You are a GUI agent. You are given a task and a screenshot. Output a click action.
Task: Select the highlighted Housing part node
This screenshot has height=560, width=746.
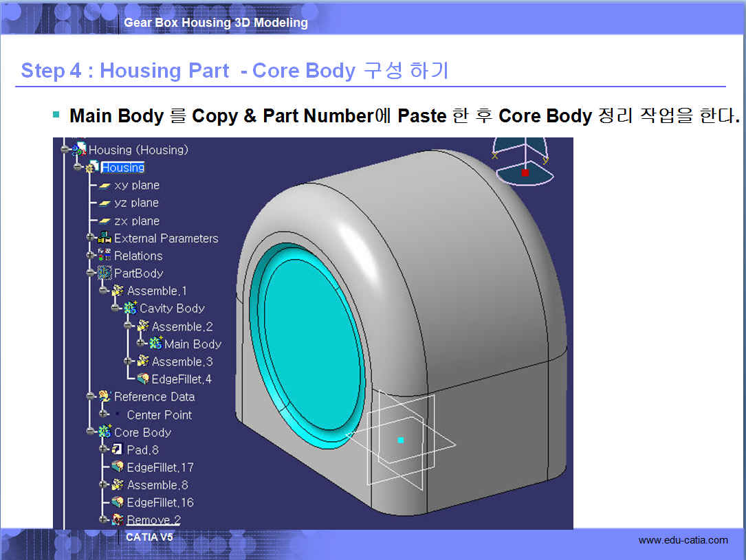click(x=122, y=168)
